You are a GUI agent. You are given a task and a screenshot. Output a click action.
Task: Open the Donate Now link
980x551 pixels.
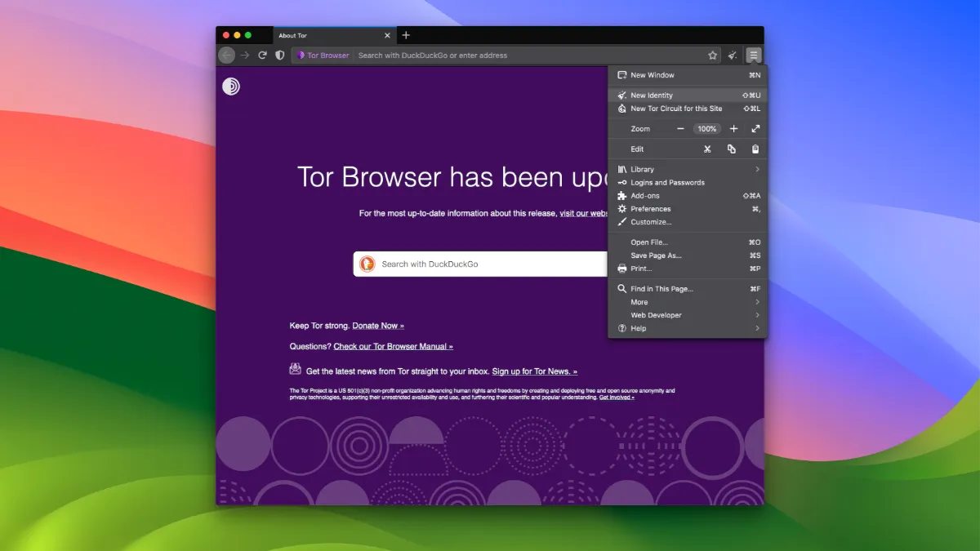pyautogui.click(x=377, y=326)
